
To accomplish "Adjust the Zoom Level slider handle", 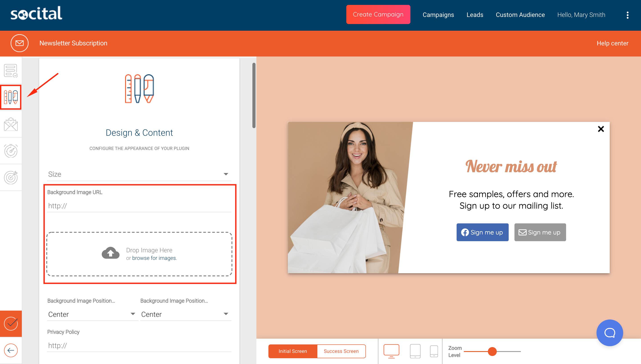I will (x=492, y=351).
